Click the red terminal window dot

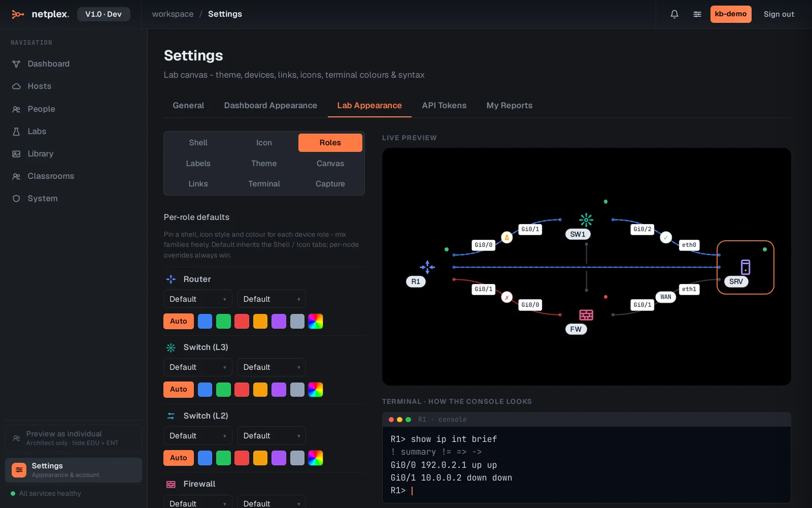click(x=391, y=420)
